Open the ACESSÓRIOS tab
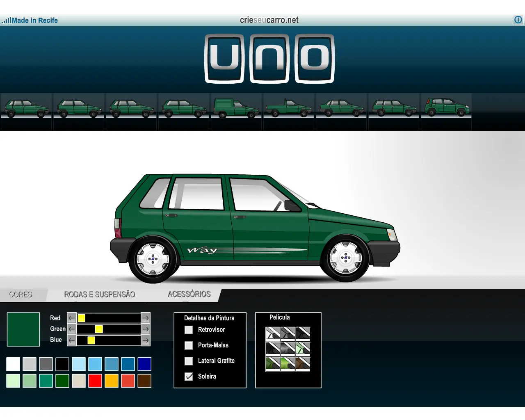Screen dimensions: 525x420 [189, 294]
